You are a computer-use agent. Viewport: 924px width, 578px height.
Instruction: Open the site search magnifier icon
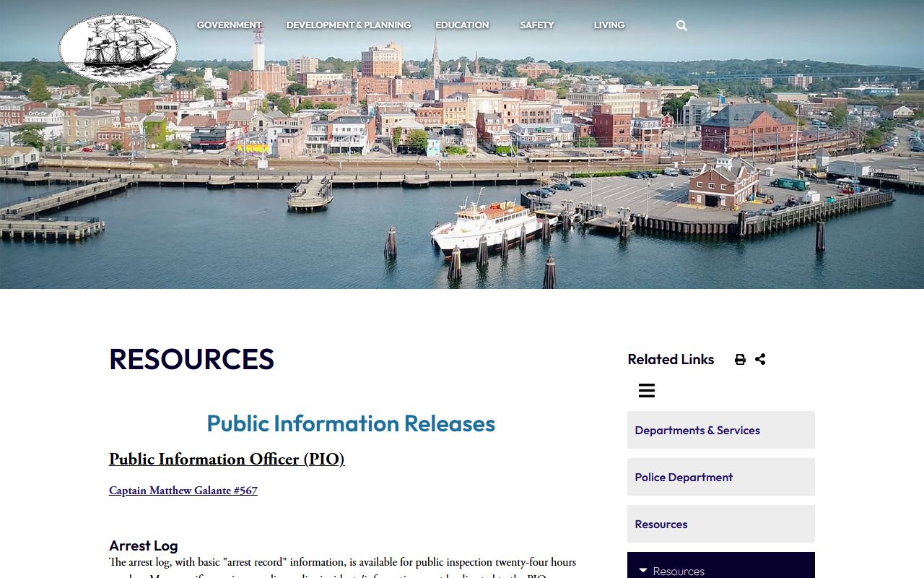click(681, 25)
